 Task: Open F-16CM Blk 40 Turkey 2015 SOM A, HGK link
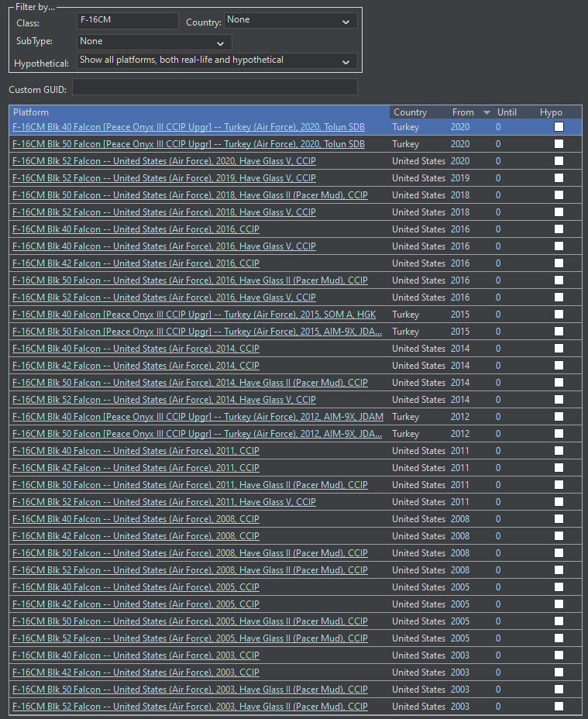click(194, 315)
